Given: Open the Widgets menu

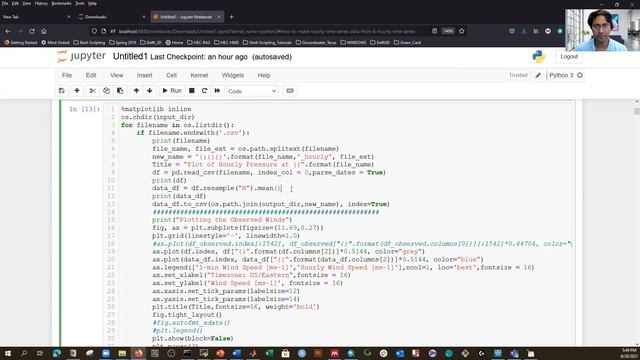Looking at the screenshot, I should point(233,76).
